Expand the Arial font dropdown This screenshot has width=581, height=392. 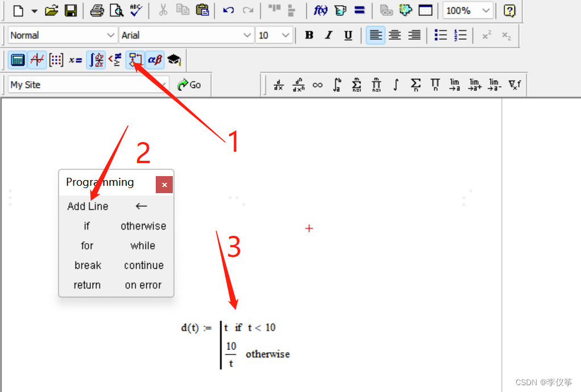(247, 35)
